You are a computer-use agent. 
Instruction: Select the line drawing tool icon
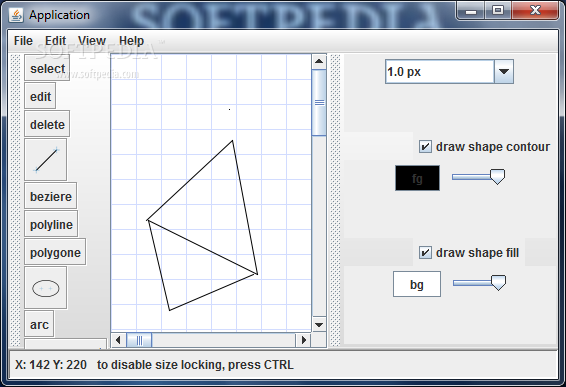tap(45, 160)
